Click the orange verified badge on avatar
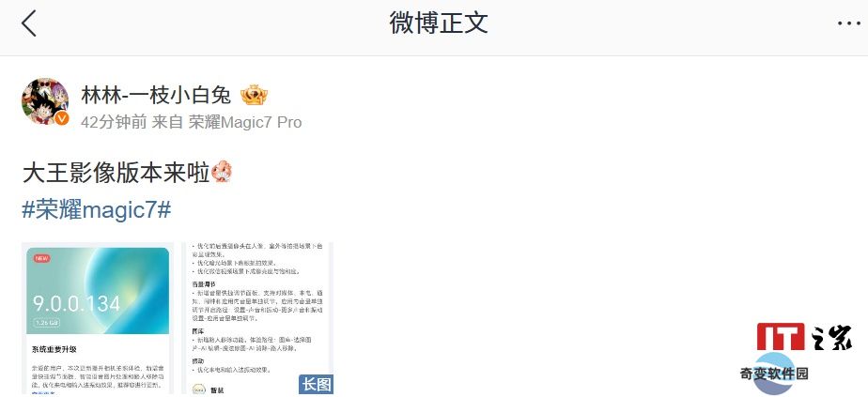The width and height of the screenshot is (868, 397). [x=62, y=118]
